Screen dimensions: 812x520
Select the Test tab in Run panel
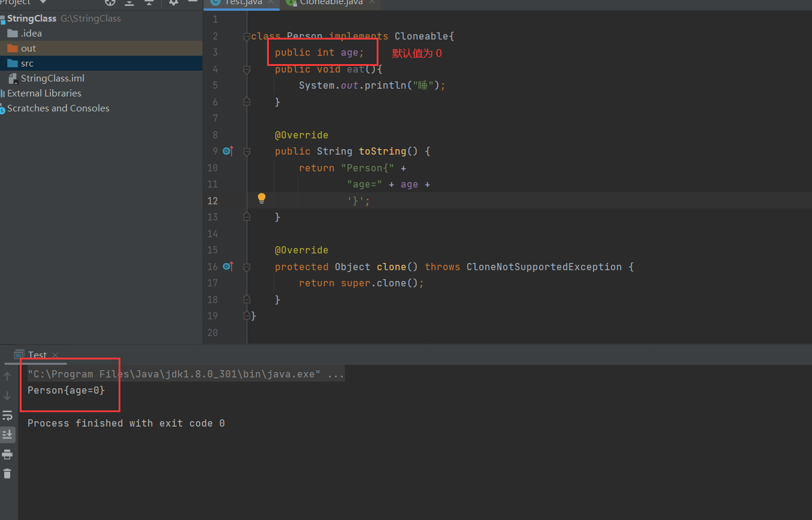pos(37,355)
